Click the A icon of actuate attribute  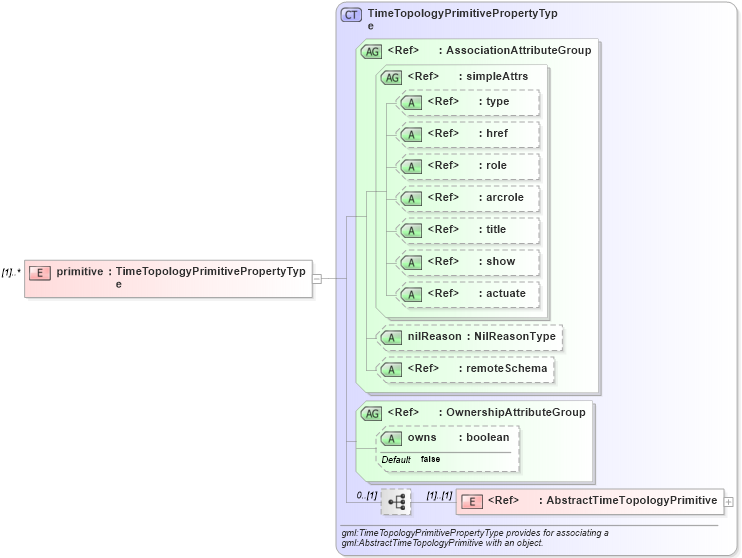411,294
